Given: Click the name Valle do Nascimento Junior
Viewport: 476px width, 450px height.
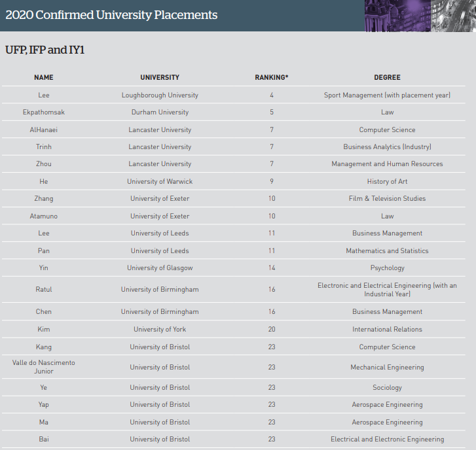Looking at the screenshot, I should click(x=44, y=367).
